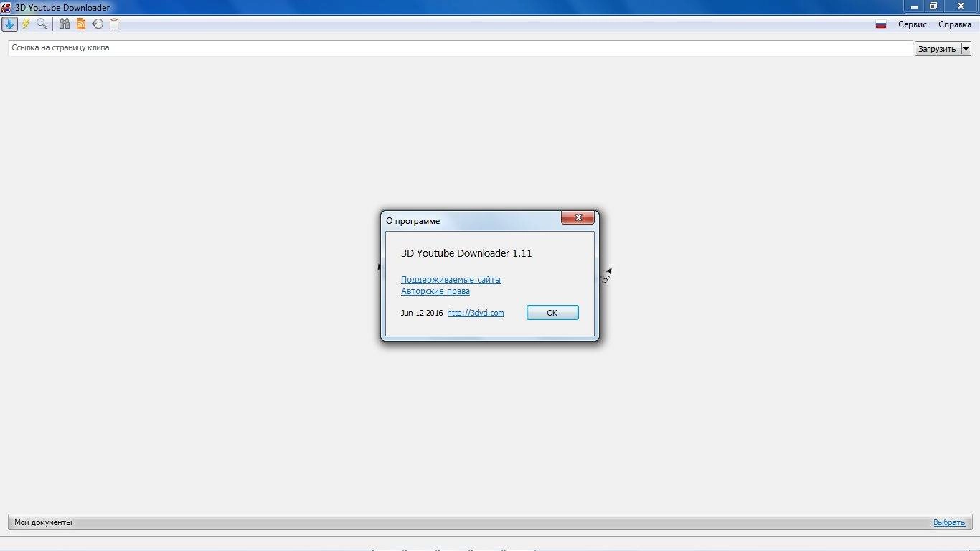
Task: Open the clock history toolbar icon
Action: [x=98, y=24]
